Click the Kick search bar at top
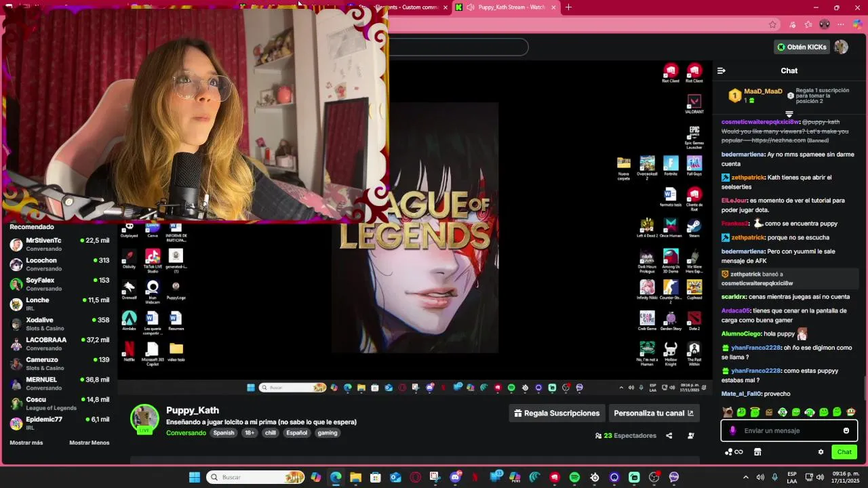Viewport: 868px width, 488px height. (x=458, y=47)
